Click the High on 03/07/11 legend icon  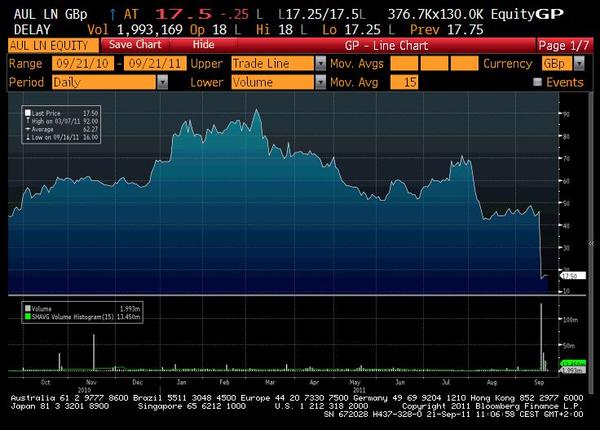[28, 123]
